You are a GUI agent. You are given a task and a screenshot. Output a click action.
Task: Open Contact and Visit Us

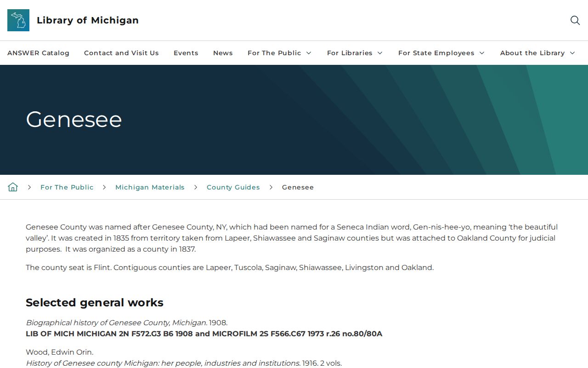point(121,53)
